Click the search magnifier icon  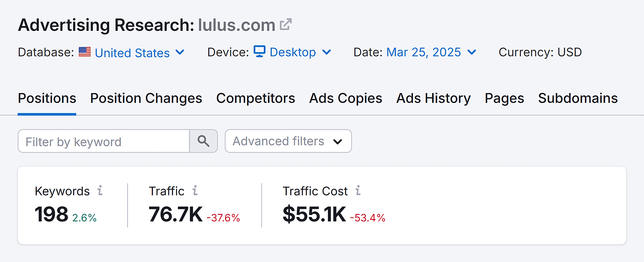(204, 141)
